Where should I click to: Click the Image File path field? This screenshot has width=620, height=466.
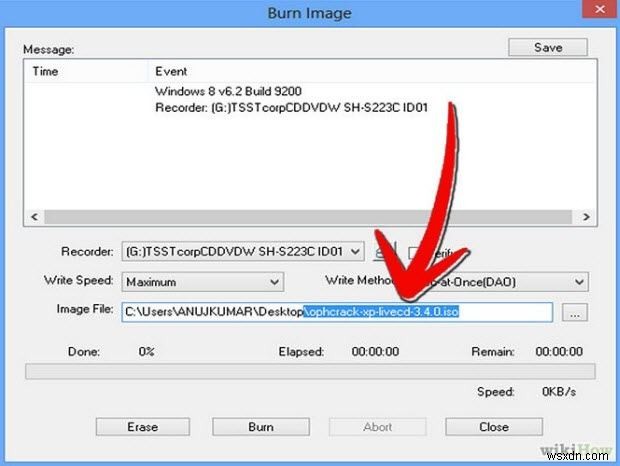tap(337, 312)
